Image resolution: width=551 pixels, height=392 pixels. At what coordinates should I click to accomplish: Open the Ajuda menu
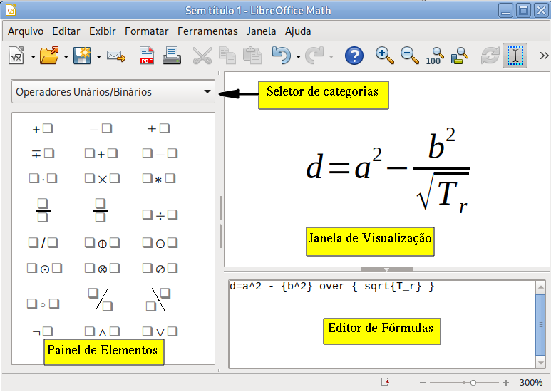coord(298,31)
